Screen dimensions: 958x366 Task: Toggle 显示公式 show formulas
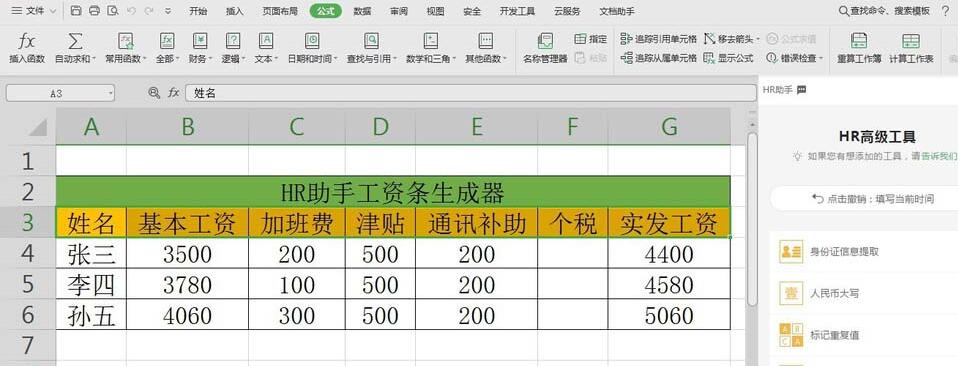(x=728, y=59)
